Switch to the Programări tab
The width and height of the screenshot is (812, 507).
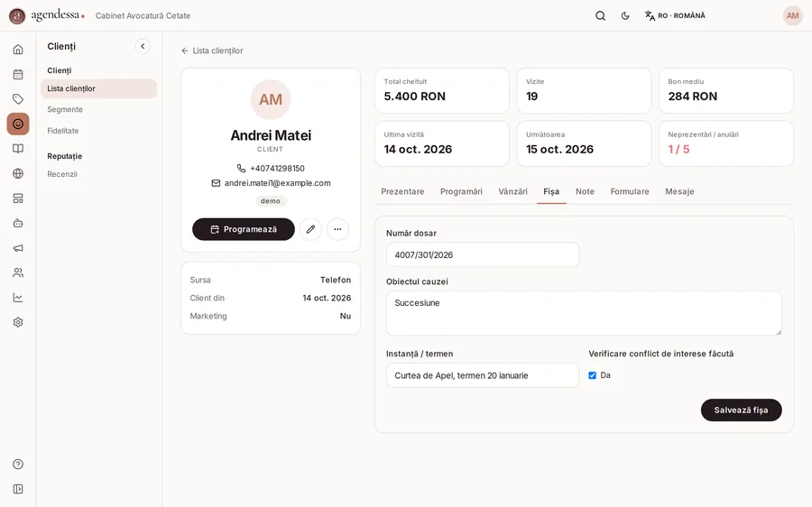(461, 191)
